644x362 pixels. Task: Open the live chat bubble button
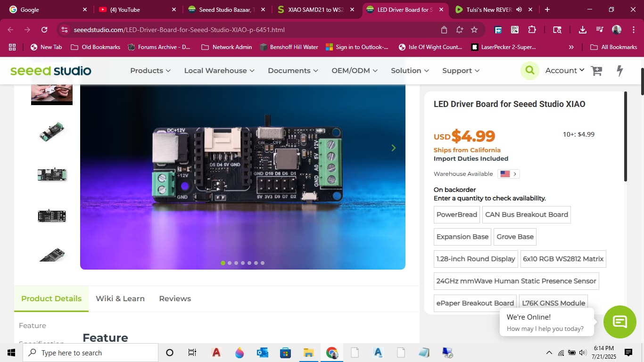pos(619,322)
